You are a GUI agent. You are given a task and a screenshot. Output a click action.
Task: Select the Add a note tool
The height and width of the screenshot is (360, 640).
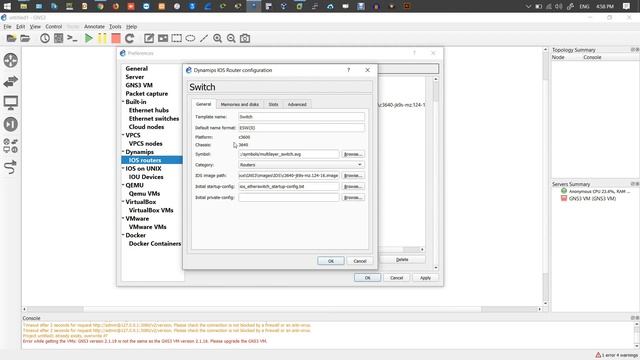149,38
